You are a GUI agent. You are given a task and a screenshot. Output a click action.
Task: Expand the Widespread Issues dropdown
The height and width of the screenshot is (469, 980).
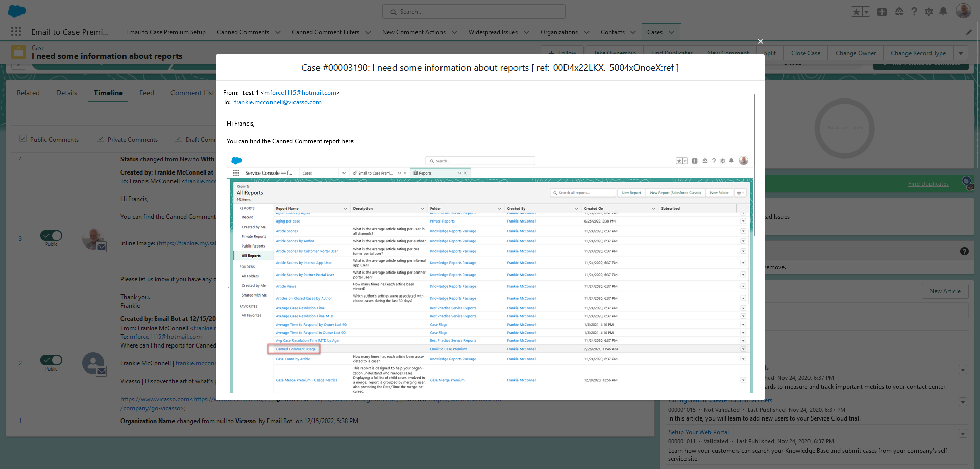coord(526,32)
